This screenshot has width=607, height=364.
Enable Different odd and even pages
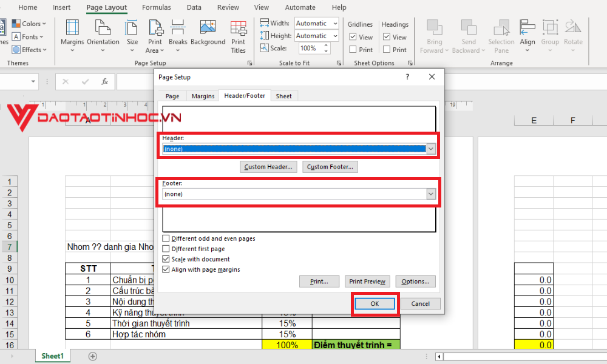166,238
